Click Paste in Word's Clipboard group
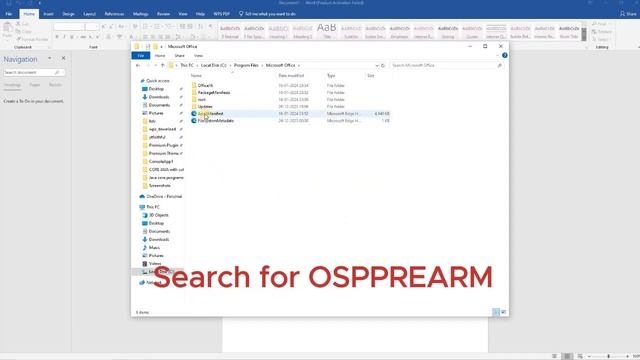This screenshot has height=360, width=640. [7, 31]
